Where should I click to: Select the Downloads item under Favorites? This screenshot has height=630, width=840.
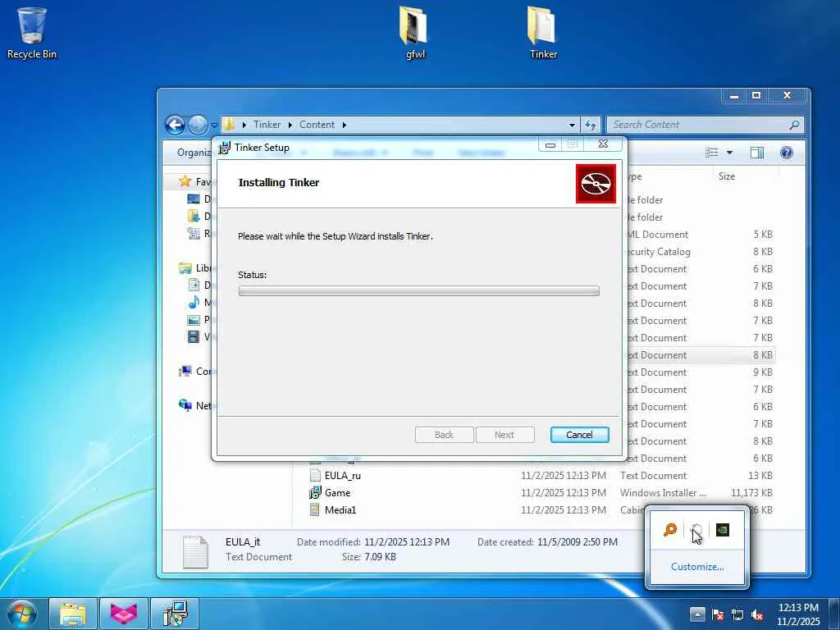[x=194, y=217]
